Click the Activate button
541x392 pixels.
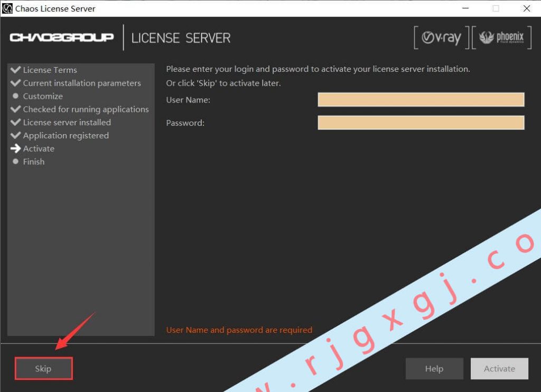coord(499,369)
